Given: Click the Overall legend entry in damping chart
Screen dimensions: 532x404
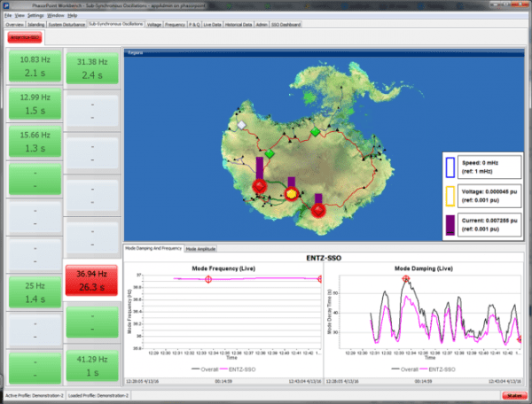Looking at the screenshot, I should pos(405,369).
